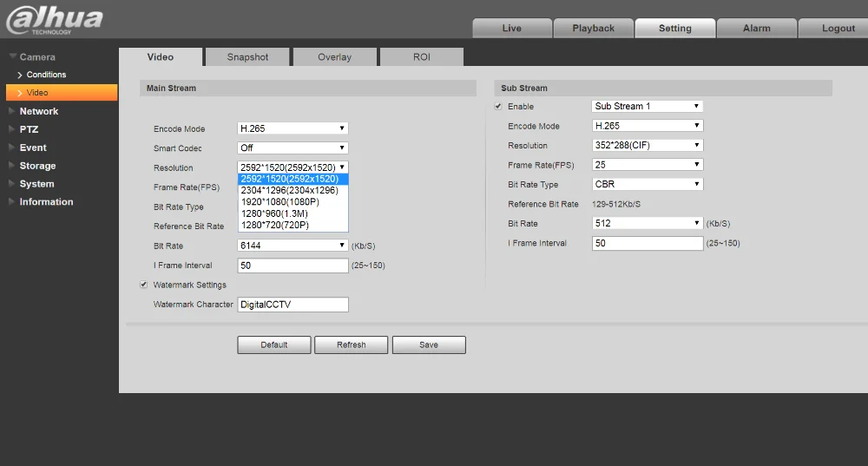Switch to the Snapshot tab
The height and width of the screenshot is (466, 868).
pos(247,57)
